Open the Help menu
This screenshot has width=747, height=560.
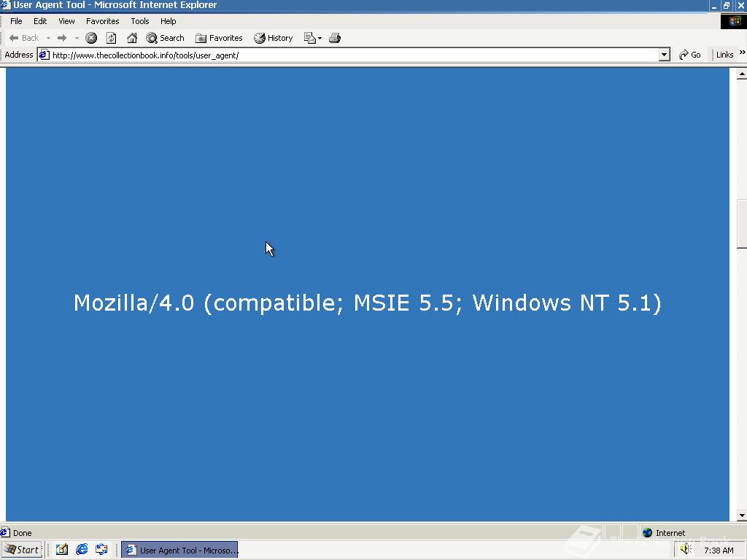click(x=169, y=21)
